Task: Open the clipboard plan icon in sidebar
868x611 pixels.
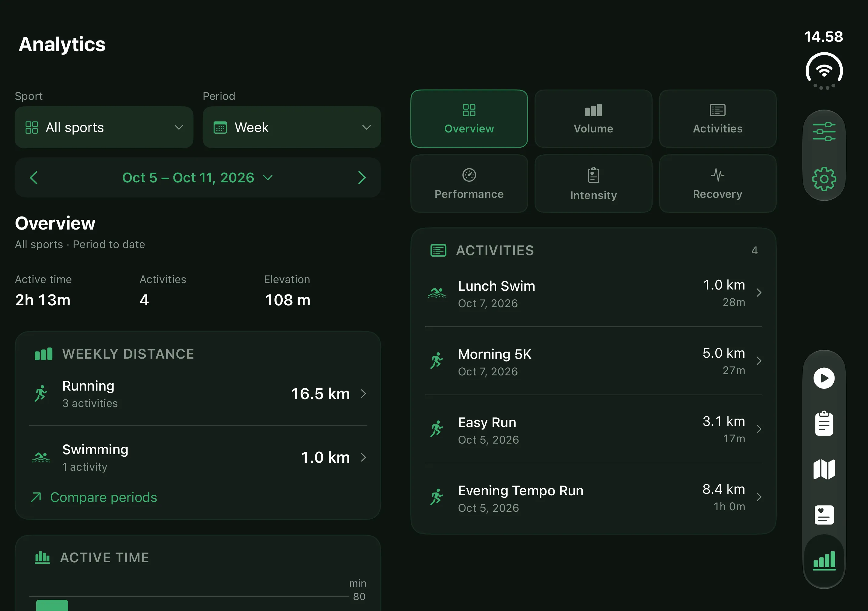Action: (824, 423)
